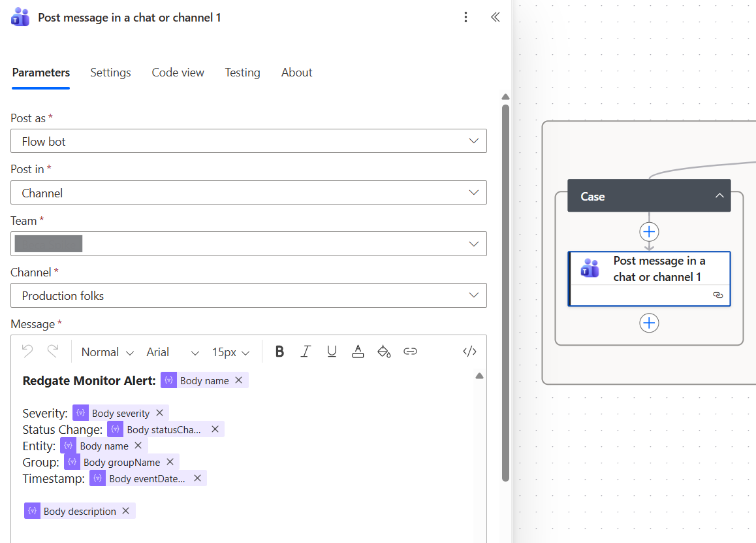Screen dimensions: 756x543
Task: Open the Code view tab
Action: click(178, 73)
